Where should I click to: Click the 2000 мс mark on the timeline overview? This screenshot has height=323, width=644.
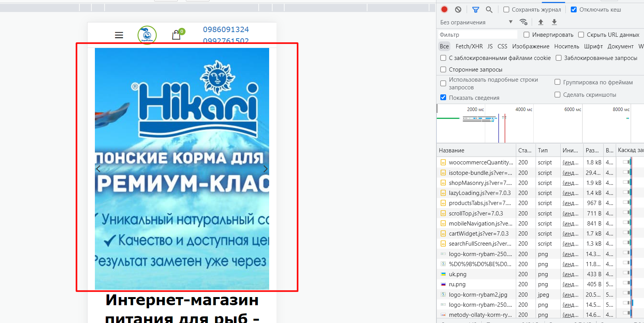coord(475,109)
